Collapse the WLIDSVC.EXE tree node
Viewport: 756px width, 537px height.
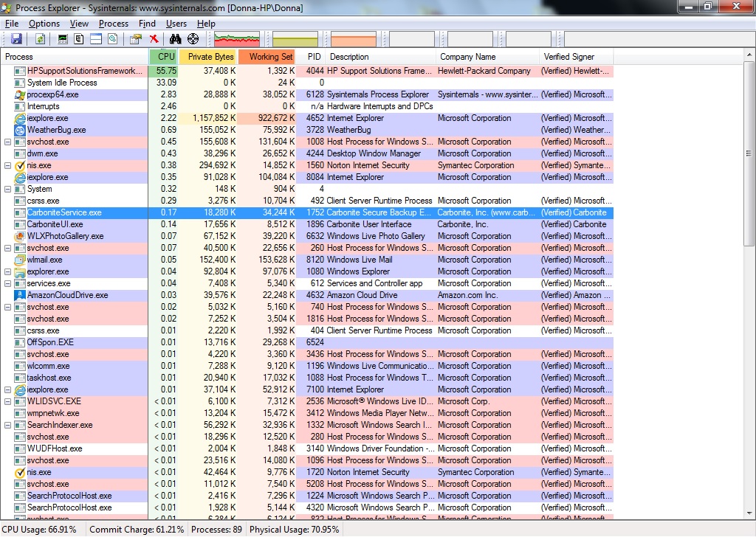(x=7, y=402)
